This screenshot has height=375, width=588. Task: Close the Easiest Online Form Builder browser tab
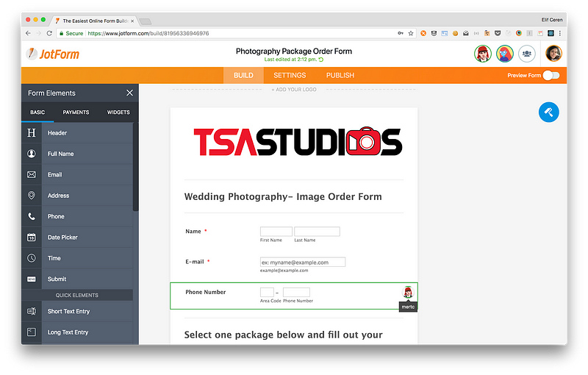coord(132,21)
